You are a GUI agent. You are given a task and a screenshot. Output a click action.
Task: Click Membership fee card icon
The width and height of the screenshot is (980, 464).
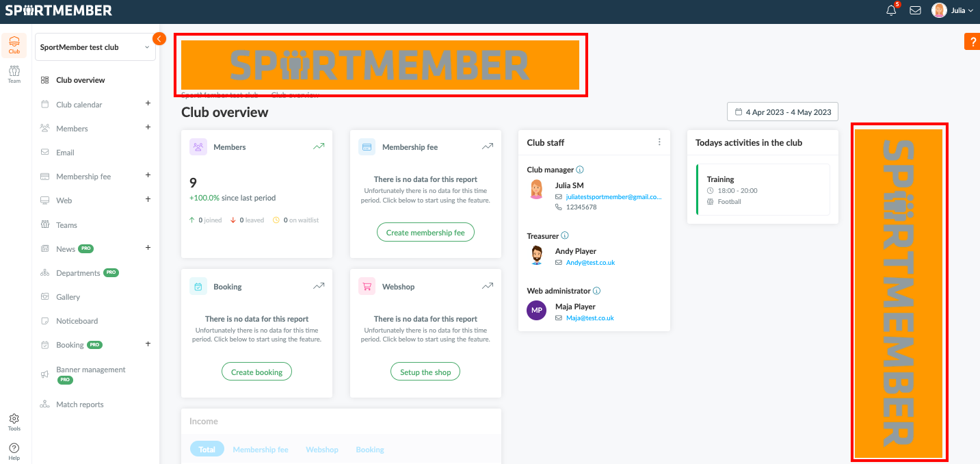(367, 146)
